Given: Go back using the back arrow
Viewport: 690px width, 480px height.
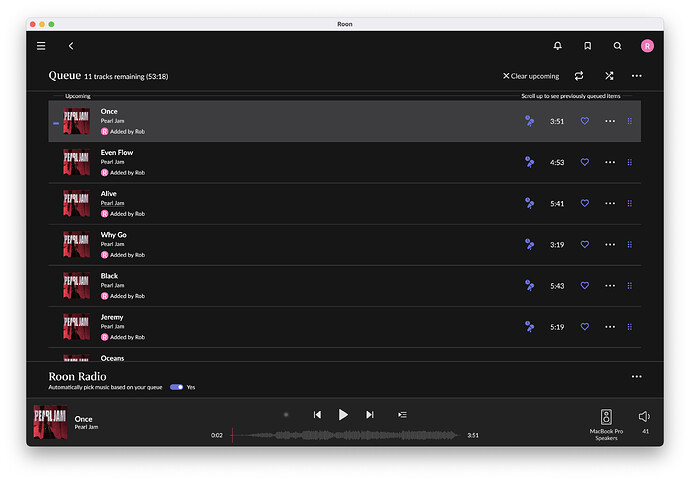Looking at the screenshot, I should coord(71,46).
